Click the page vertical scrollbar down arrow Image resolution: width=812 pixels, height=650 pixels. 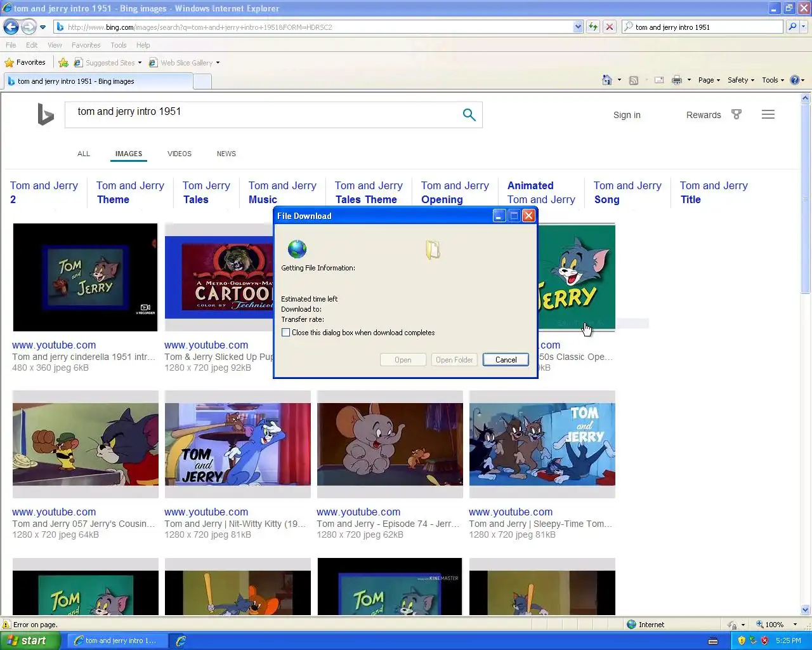coord(806,610)
